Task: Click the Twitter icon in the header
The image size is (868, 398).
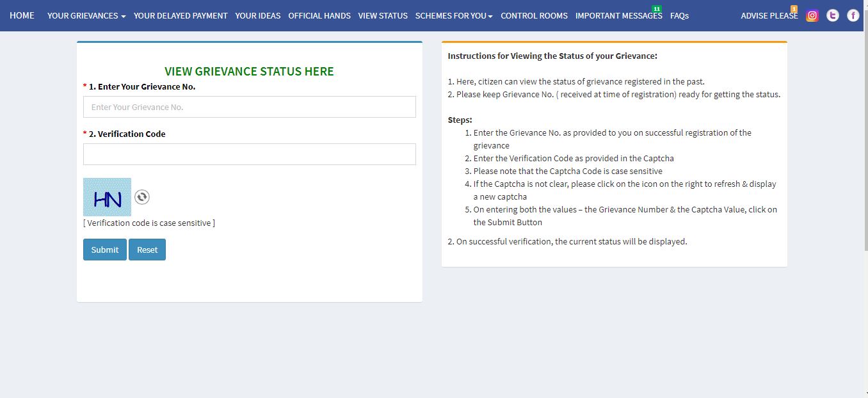Action: (x=832, y=15)
